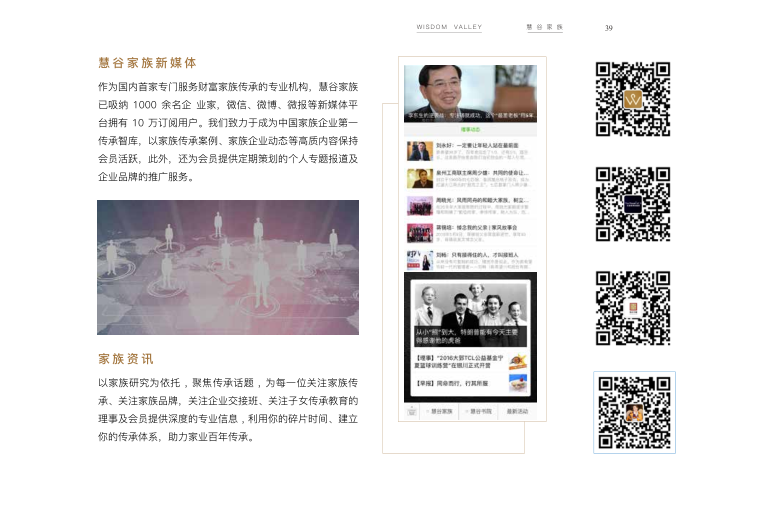Open the 泉州工商联主席周少雄 article row

(470, 178)
